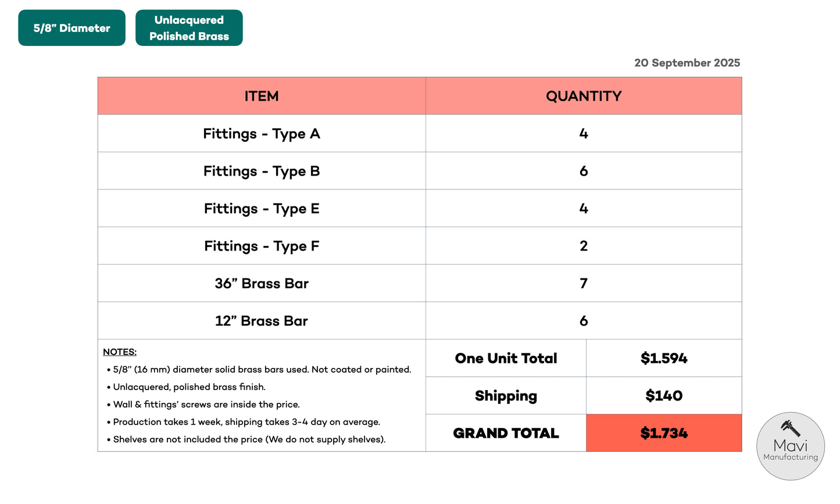Click the caliper icon inside the logo

coord(790,428)
